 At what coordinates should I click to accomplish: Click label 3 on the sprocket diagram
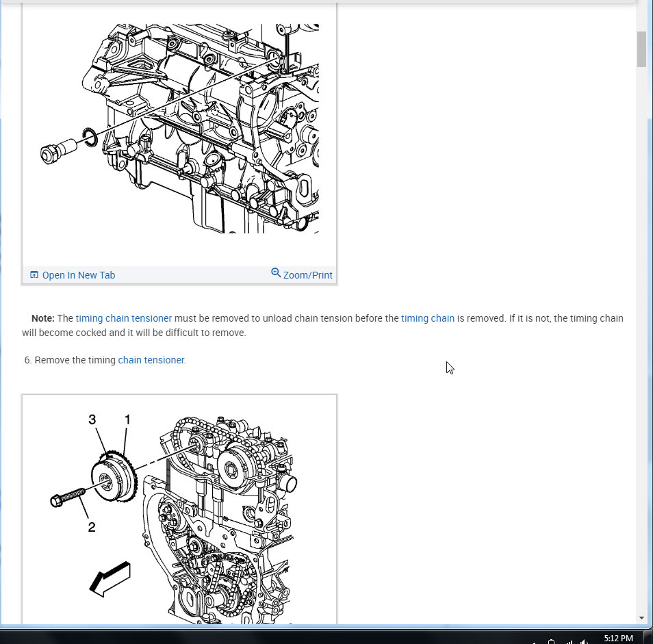pyautogui.click(x=91, y=419)
